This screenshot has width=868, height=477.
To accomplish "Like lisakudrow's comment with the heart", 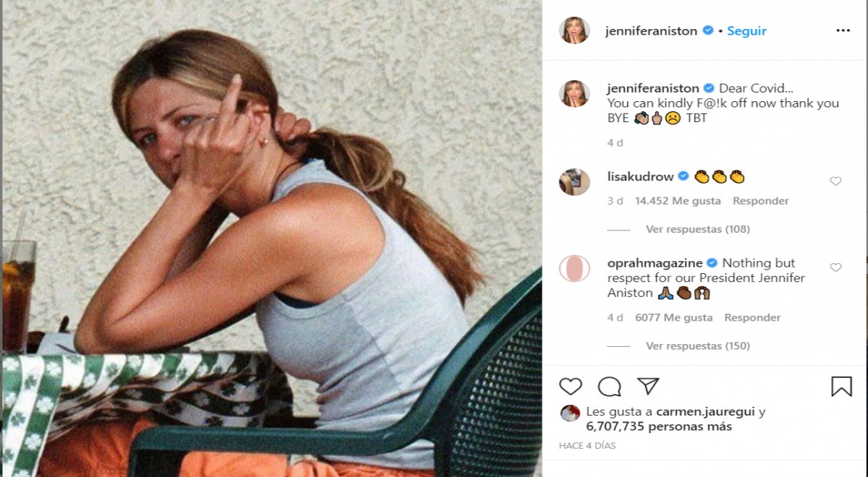I will click(x=835, y=181).
